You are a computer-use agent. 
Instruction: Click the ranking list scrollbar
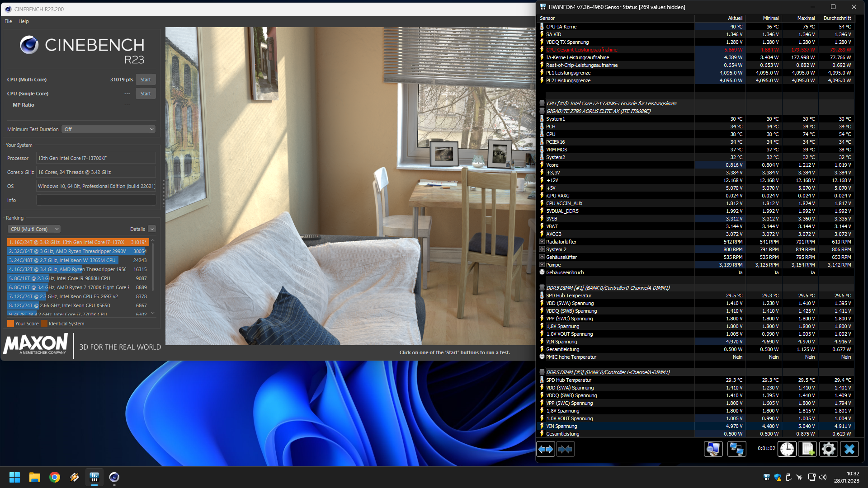[x=153, y=267]
